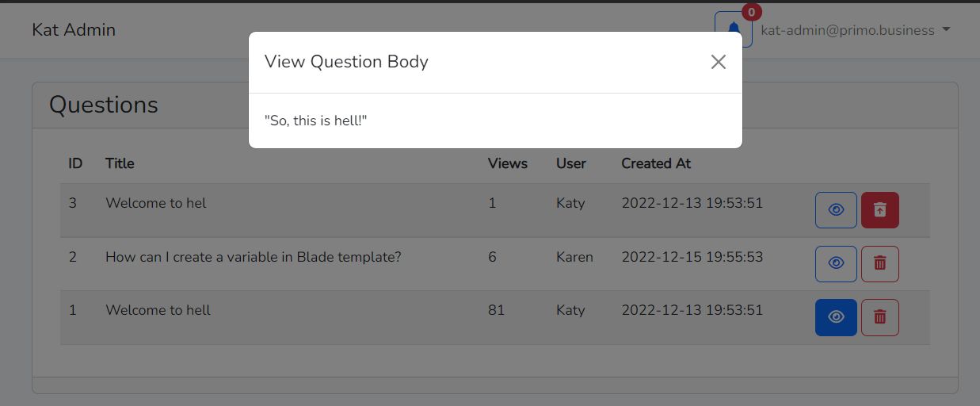The width and height of the screenshot is (980, 406).
Task: Select the Views column header
Action: (x=508, y=163)
